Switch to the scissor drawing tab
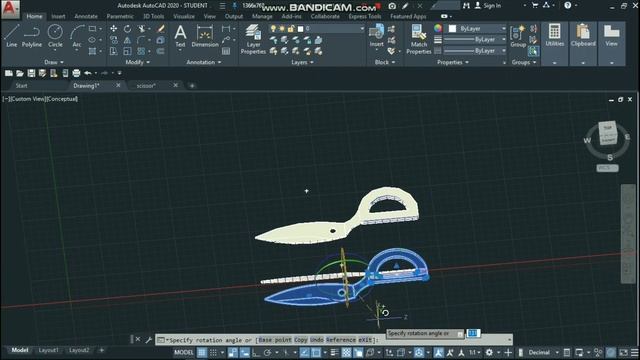640x360 pixels. 146,86
